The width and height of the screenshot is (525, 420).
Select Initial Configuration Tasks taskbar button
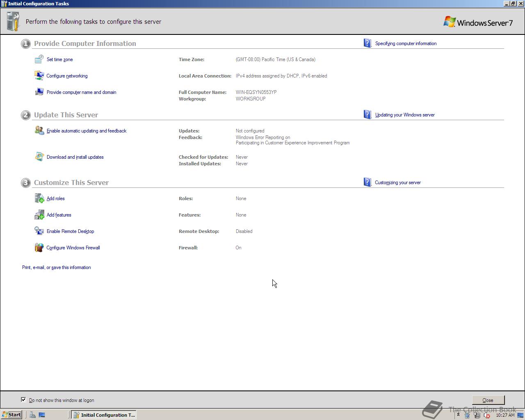(104, 415)
